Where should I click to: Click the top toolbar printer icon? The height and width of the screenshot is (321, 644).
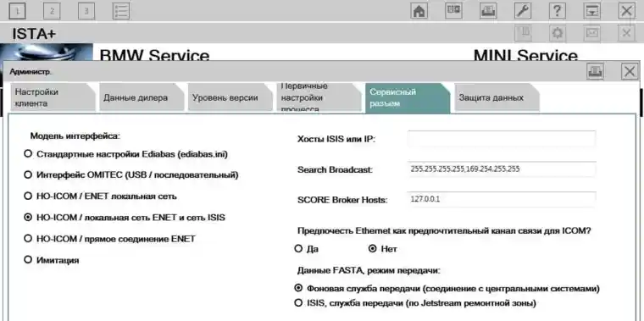click(488, 11)
